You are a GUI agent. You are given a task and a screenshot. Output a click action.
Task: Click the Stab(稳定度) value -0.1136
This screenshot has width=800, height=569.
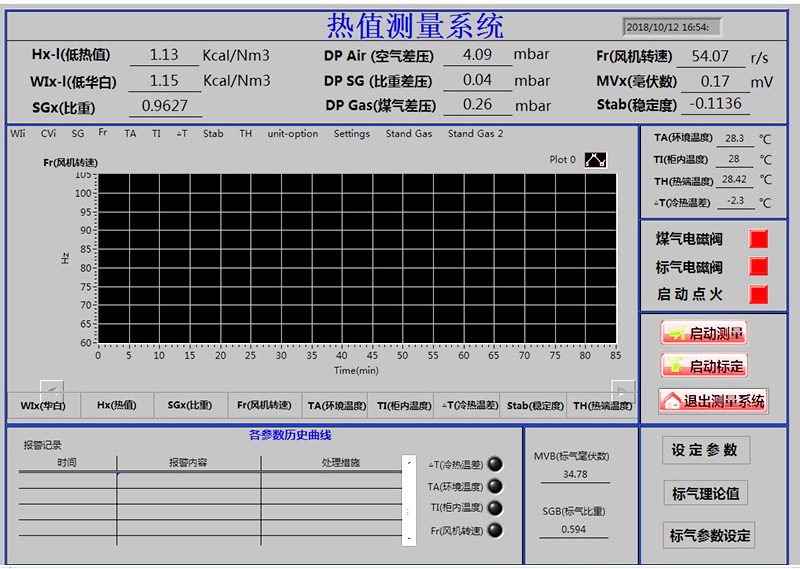(715, 104)
